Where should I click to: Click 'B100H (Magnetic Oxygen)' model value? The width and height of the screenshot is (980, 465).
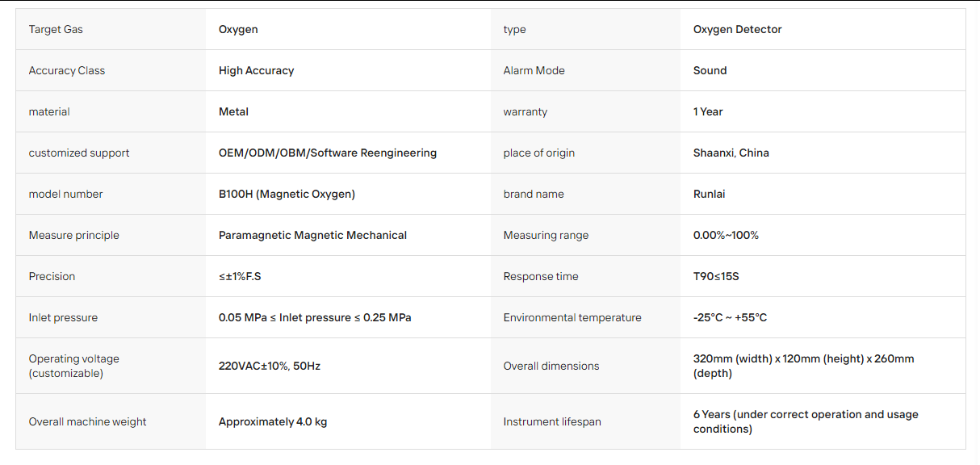(287, 195)
